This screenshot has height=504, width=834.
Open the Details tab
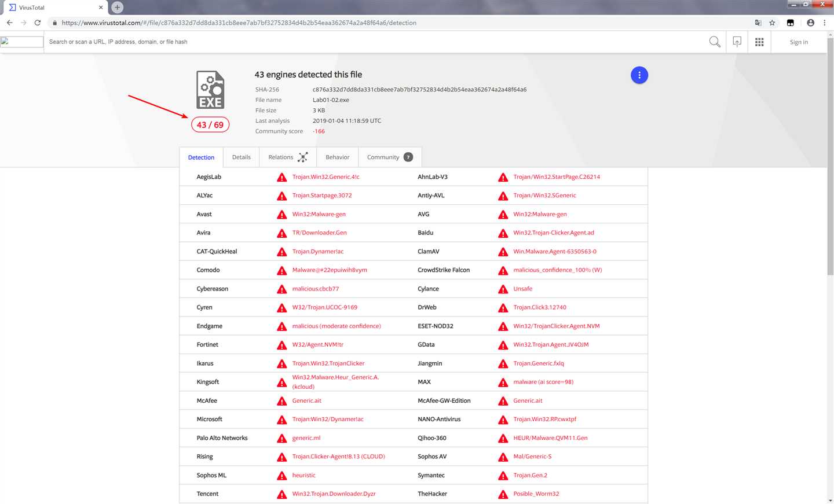coord(242,157)
